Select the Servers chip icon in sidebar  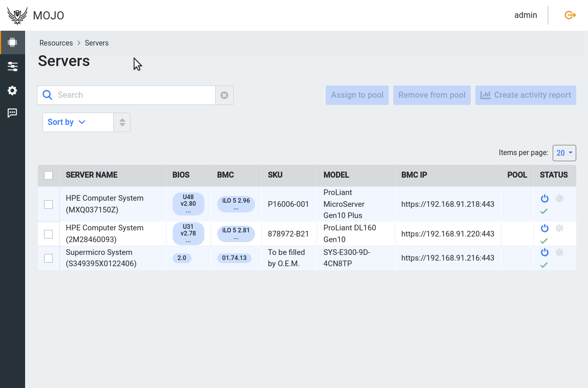click(x=12, y=42)
